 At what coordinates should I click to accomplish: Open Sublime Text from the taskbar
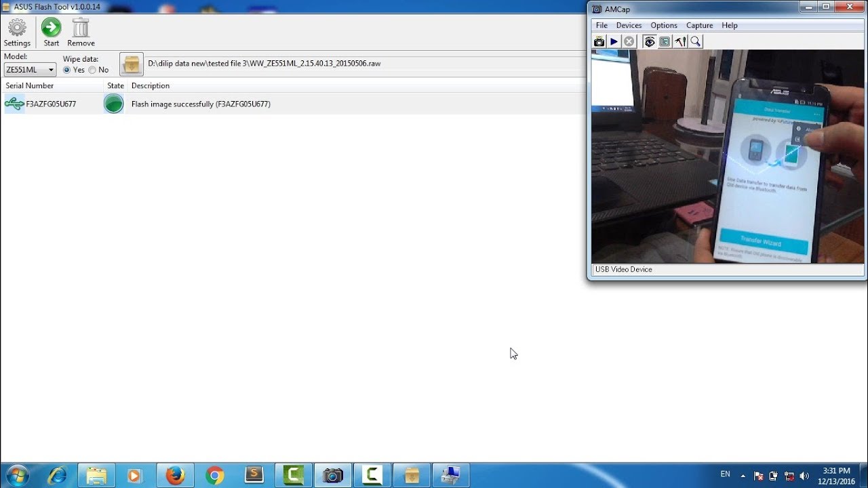click(x=254, y=475)
